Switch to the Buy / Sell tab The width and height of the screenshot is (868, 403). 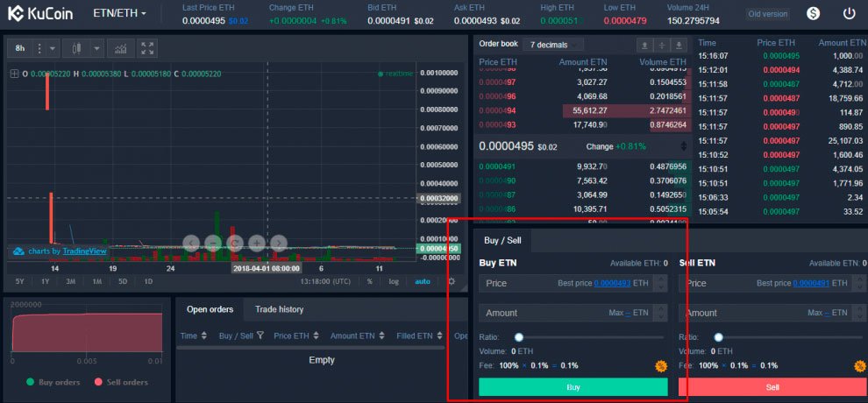(502, 240)
